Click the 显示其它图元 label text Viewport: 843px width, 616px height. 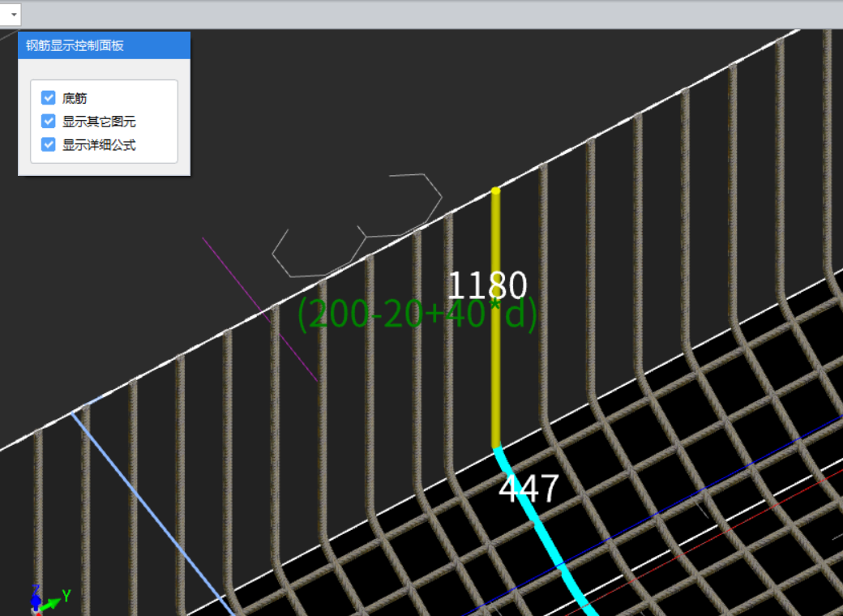pyautogui.click(x=99, y=122)
